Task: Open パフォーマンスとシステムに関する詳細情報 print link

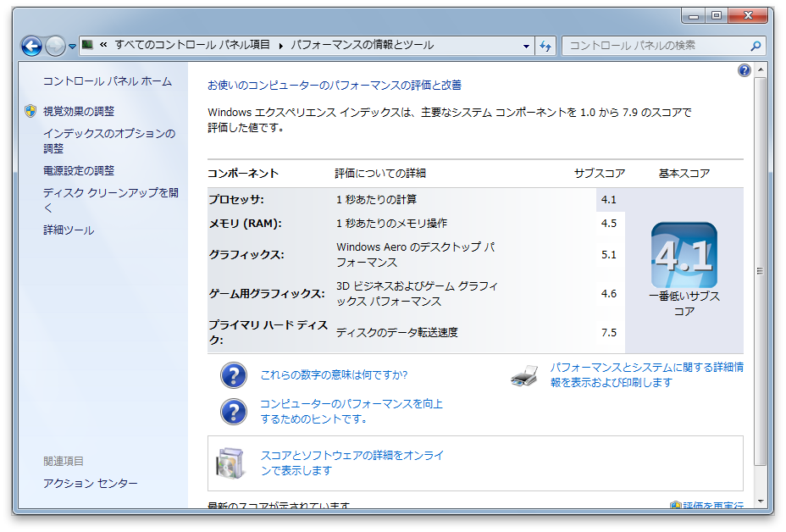Action: coord(646,375)
